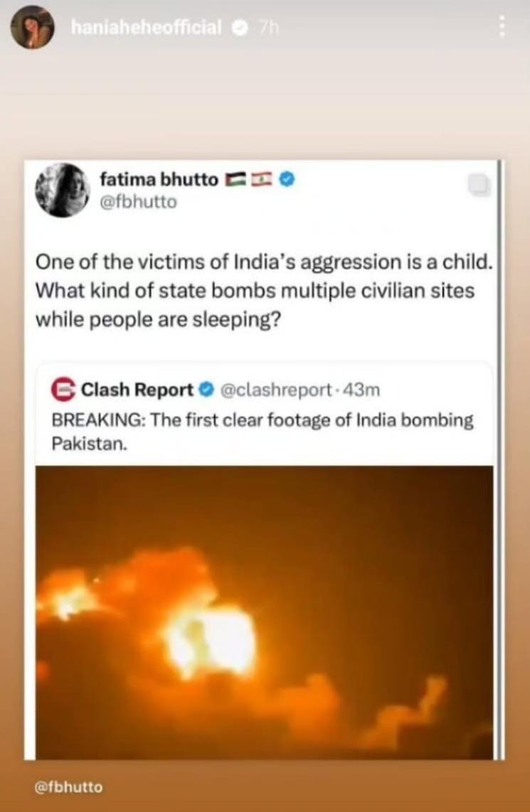Open the explosion footage video thumbnail
530x812 pixels.
coord(264,611)
